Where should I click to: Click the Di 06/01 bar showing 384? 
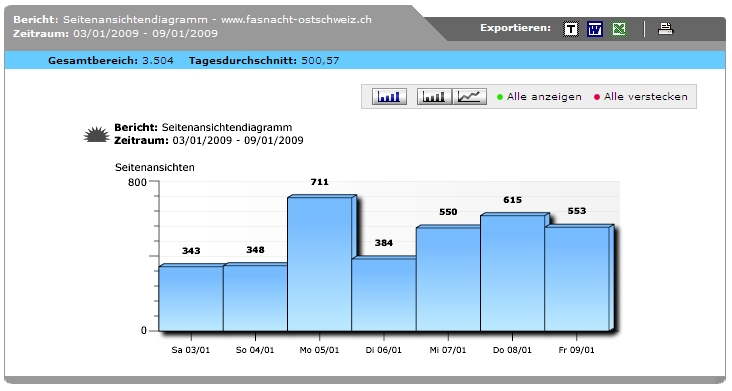[x=384, y=294]
